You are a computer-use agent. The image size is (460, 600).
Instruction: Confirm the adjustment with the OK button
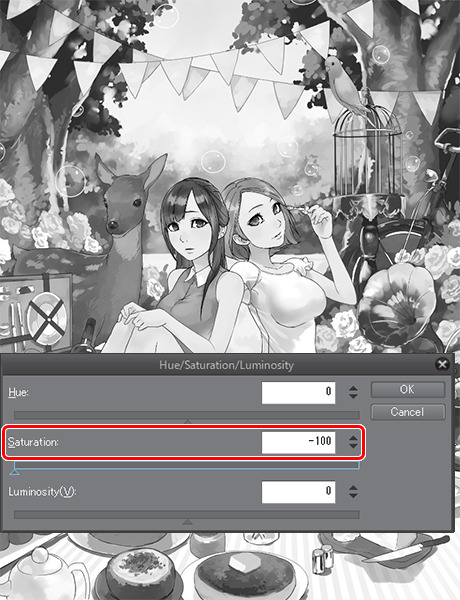coord(408,390)
